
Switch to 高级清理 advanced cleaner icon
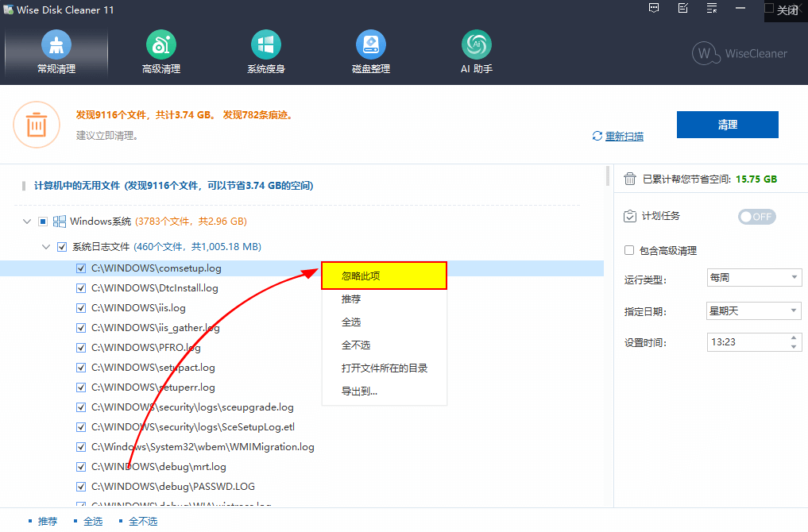(x=161, y=45)
